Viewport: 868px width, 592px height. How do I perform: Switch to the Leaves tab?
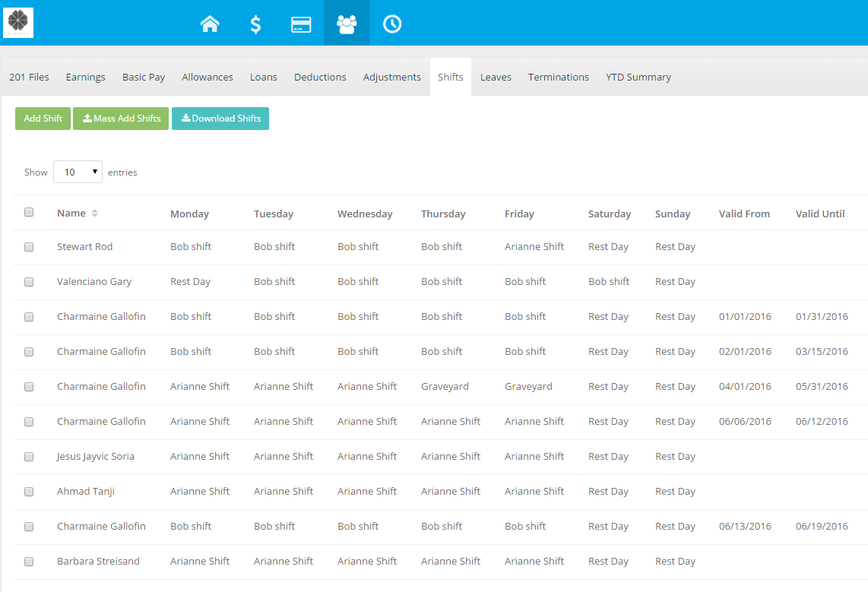coord(496,77)
